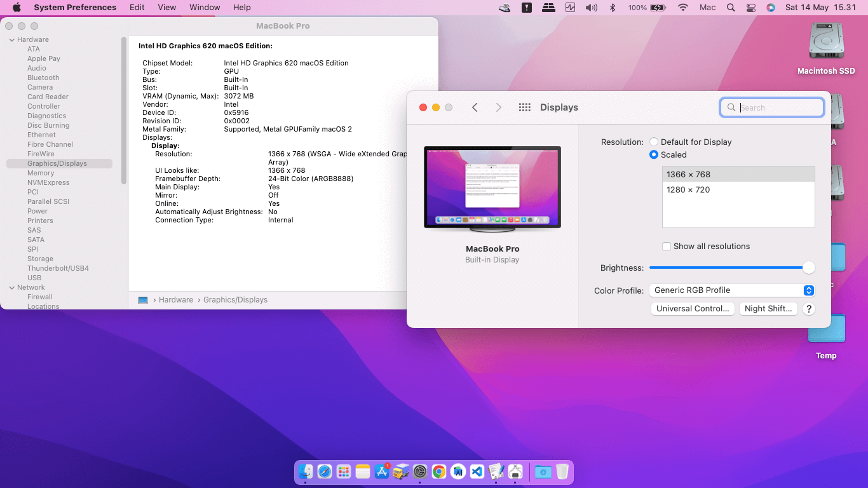Screen dimensions: 868x488
Task: Collapse the Network section in the sidebar
Action: [11, 287]
